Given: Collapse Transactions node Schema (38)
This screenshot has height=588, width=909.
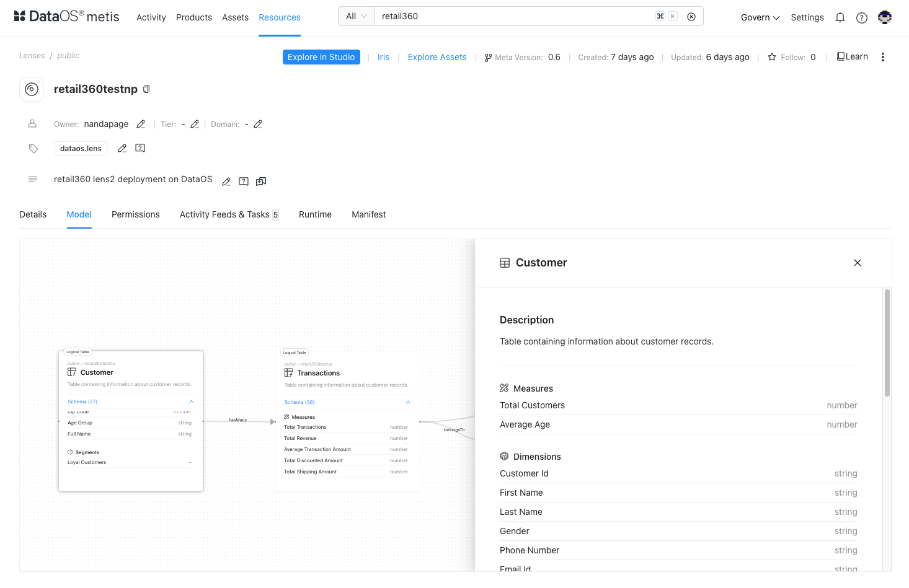Looking at the screenshot, I should point(408,402).
